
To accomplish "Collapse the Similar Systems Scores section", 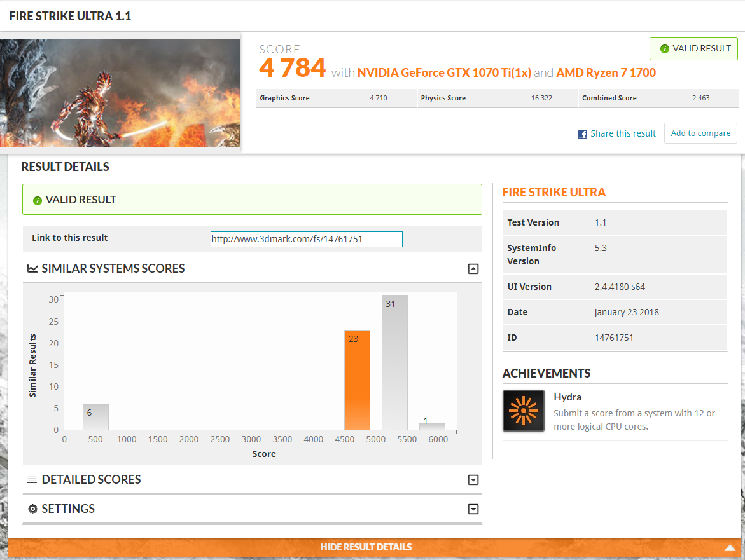I will tap(473, 269).
